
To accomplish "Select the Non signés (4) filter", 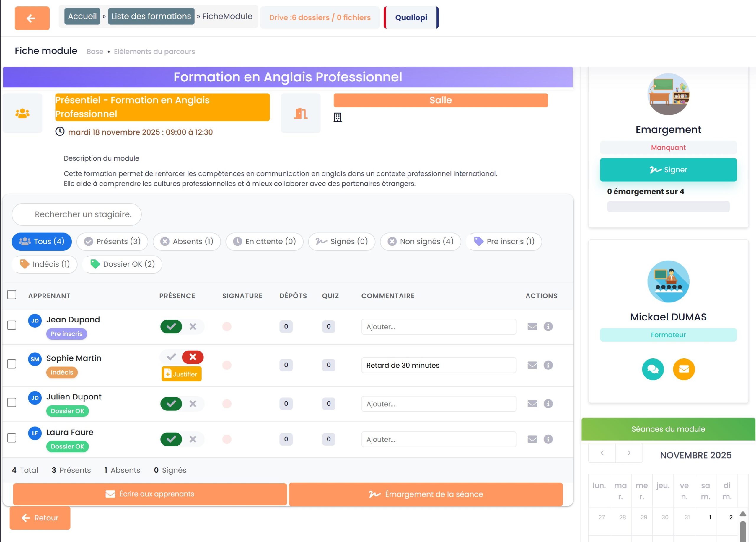I will (420, 242).
